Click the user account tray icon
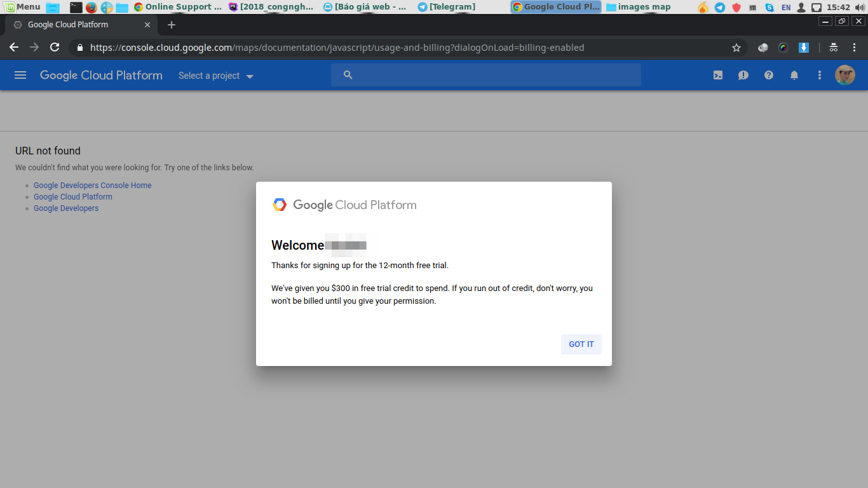 (801, 8)
